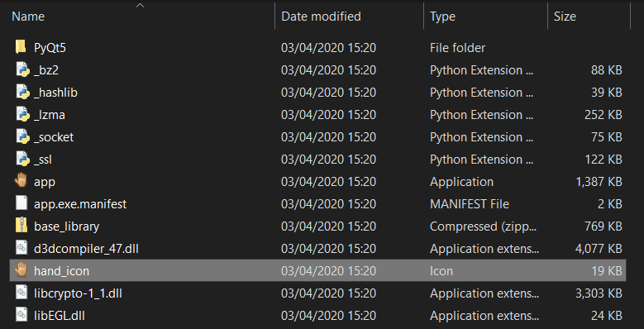Click the _bz2 Python extension icon
This screenshot has width=644, height=329.
tap(21, 69)
